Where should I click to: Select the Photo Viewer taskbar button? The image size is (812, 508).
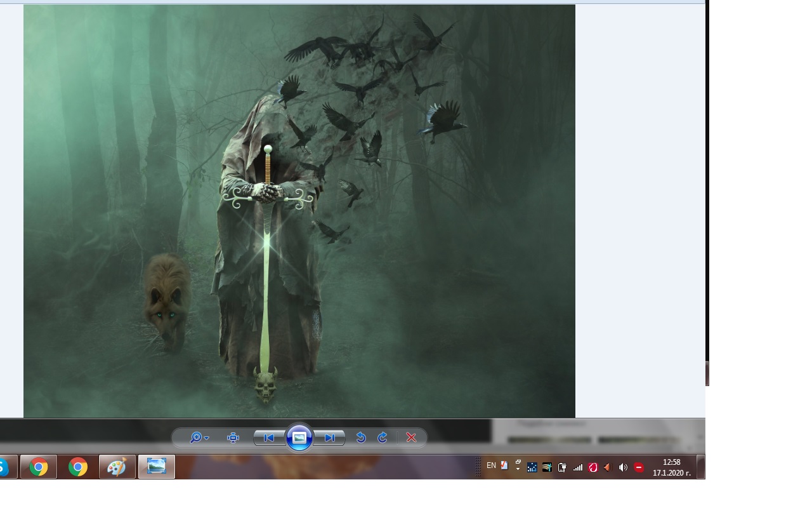coord(156,467)
